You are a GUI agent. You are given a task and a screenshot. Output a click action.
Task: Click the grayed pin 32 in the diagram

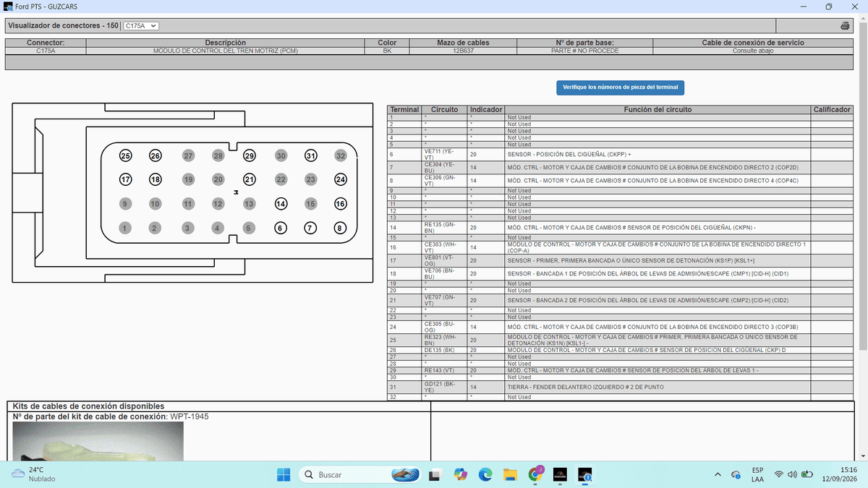tap(341, 155)
